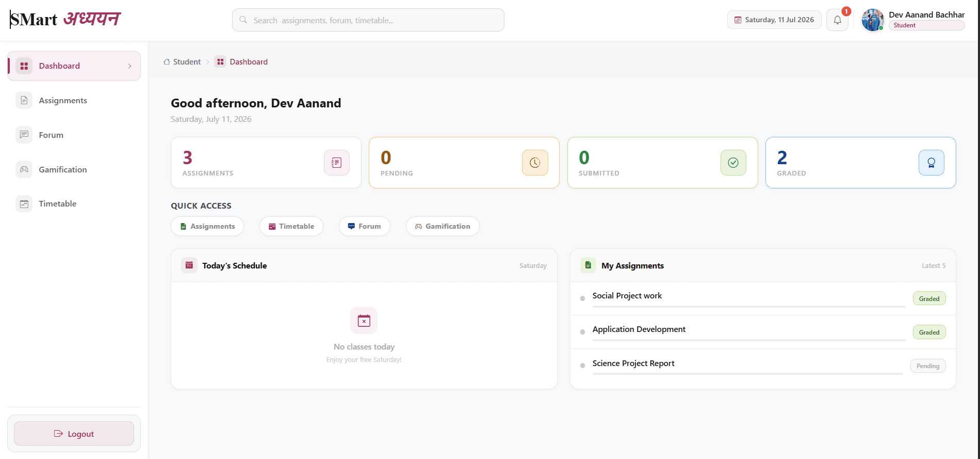Focus the search assignments input field
Image resolution: width=980 pixels, height=459 pixels.
pos(368,20)
